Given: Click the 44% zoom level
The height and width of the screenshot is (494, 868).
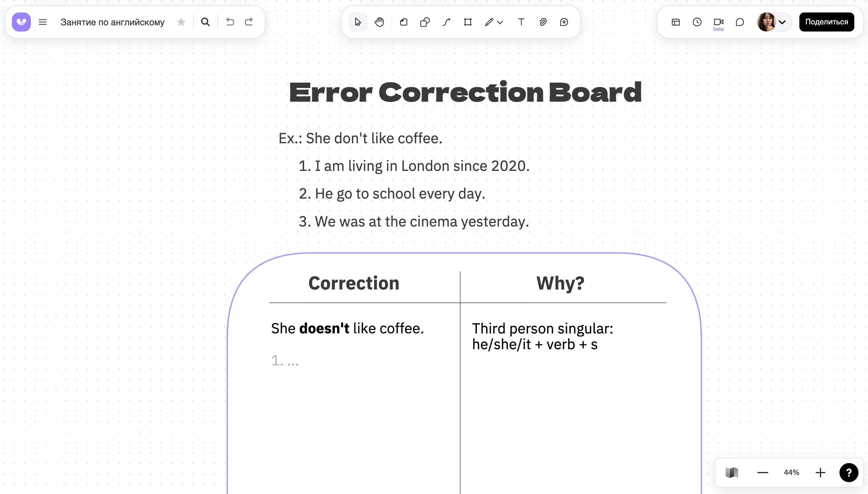Looking at the screenshot, I should [791, 472].
